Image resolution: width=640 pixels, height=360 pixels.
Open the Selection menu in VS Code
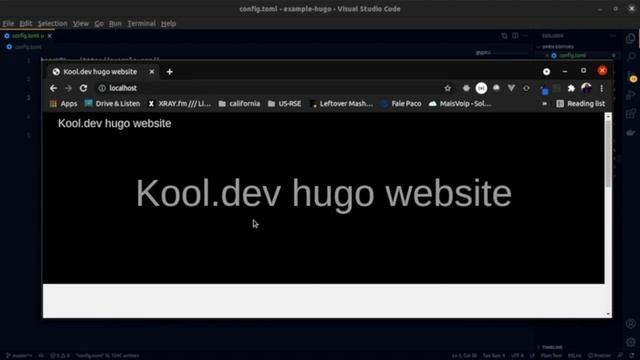(52, 24)
